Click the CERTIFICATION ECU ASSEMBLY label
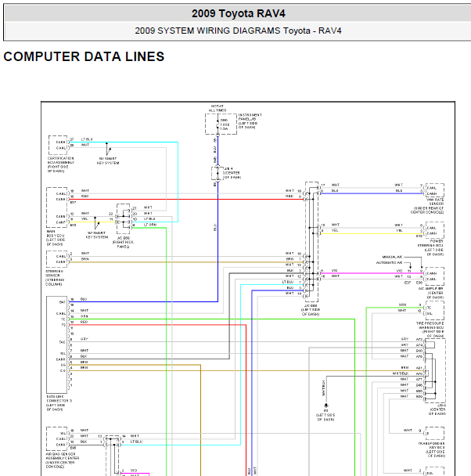The height and width of the screenshot is (476, 471). coord(61,164)
